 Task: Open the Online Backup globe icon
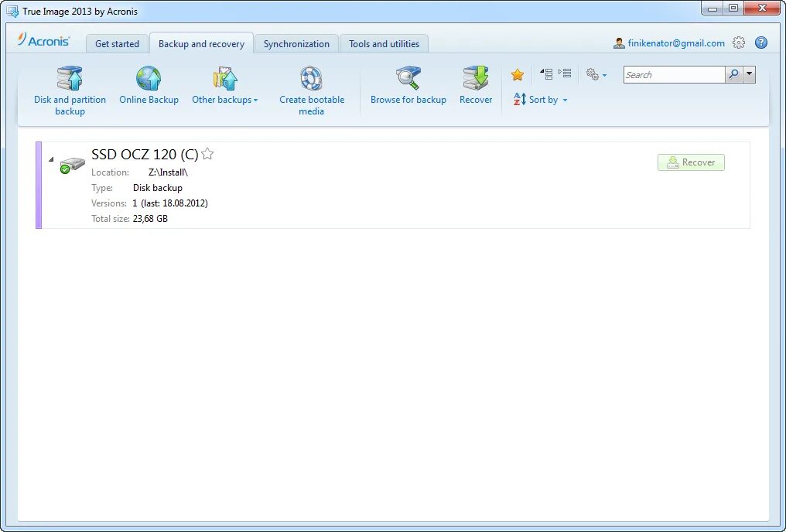coord(149,78)
